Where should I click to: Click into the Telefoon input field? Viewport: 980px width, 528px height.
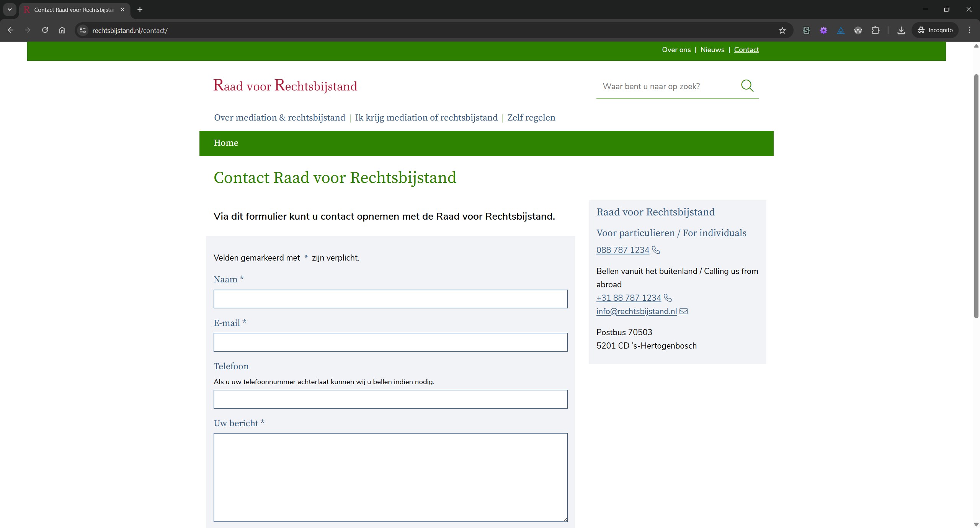390,399
